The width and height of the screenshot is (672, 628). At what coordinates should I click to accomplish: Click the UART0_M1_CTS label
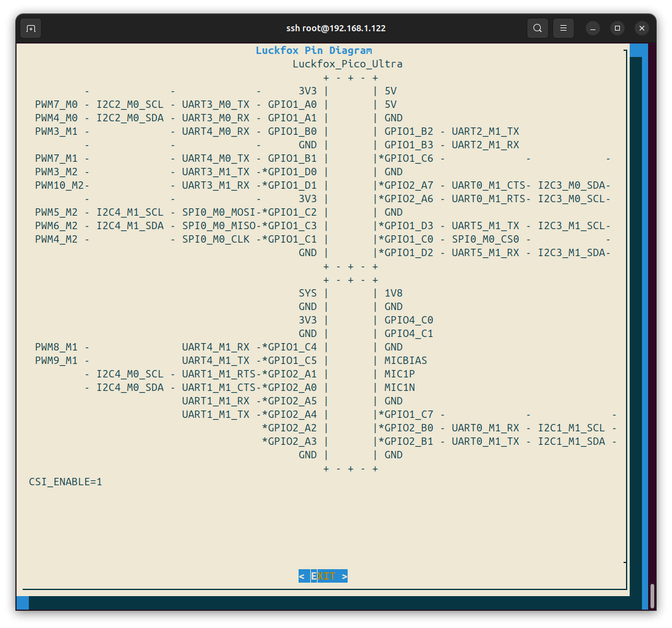point(489,186)
